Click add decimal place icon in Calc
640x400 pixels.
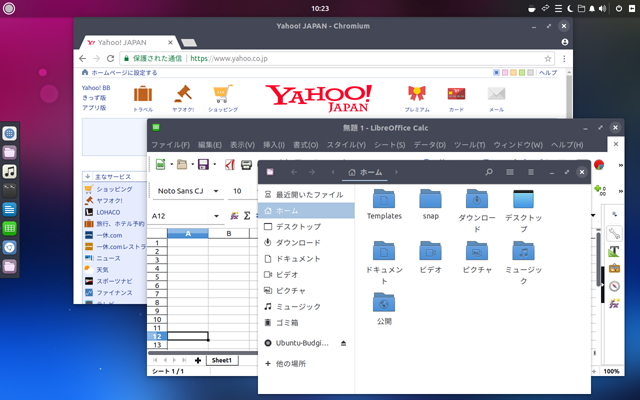(x=600, y=190)
